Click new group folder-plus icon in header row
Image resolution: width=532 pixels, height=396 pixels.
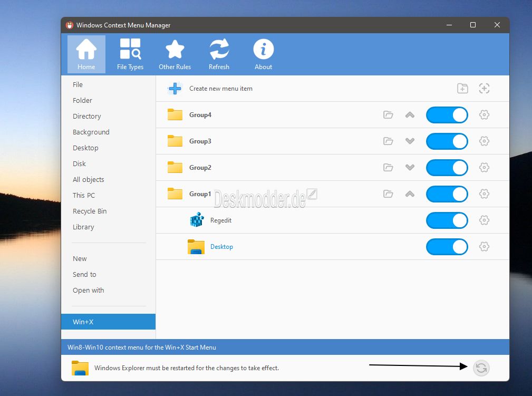coord(462,88)
